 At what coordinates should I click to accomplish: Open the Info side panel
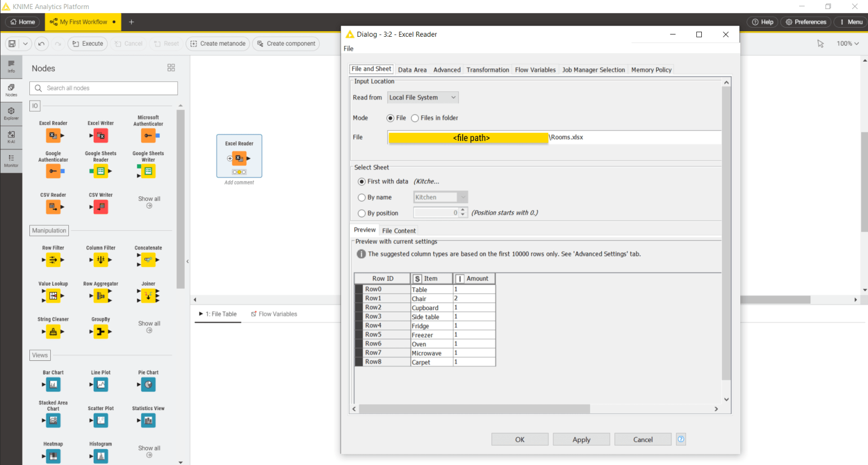pyautogui.click(x=11, y=67)
